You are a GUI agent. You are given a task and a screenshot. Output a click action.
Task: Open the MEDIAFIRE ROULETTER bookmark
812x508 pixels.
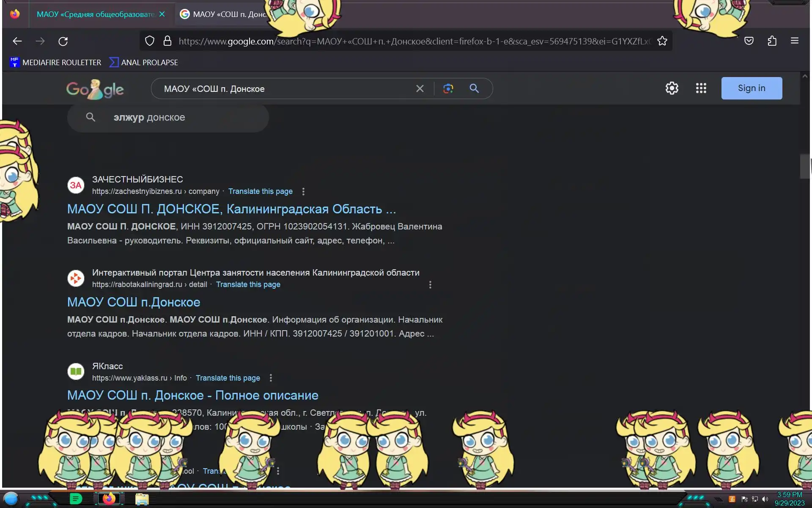(x=55, y=62)
